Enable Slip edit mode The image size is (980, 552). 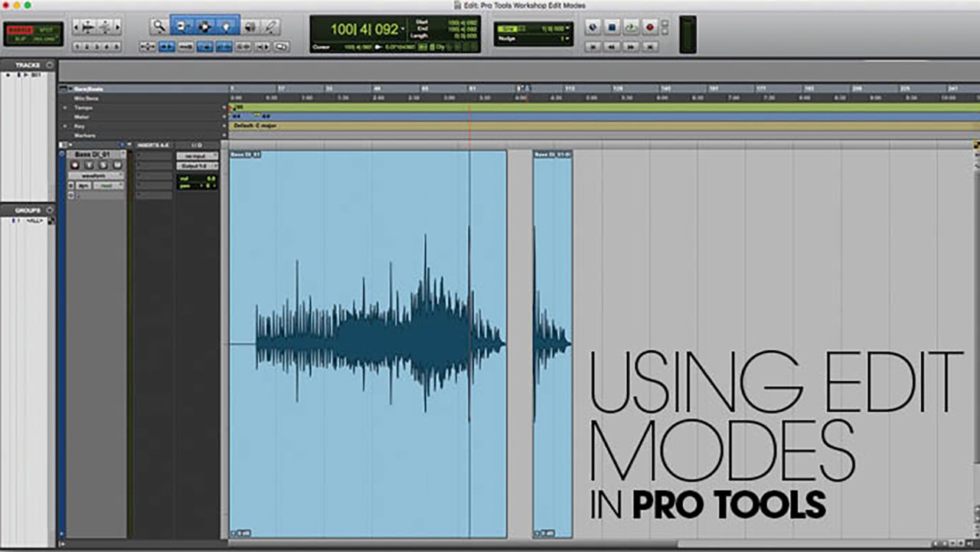19,39
